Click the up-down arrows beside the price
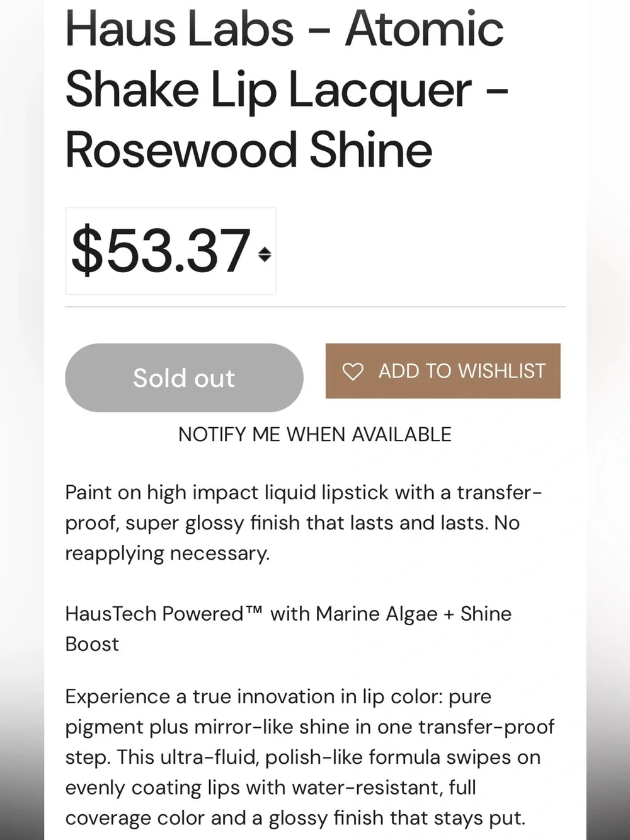 [265, 254]
